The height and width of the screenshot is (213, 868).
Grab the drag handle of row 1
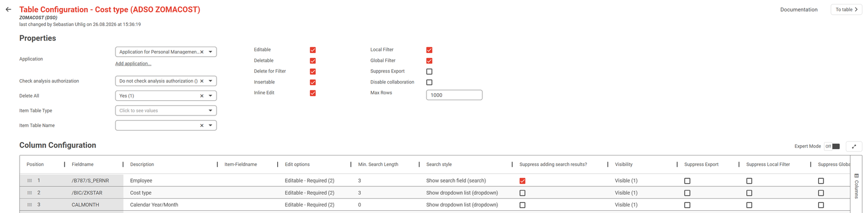pyautogui.click(x=30, y=180)
